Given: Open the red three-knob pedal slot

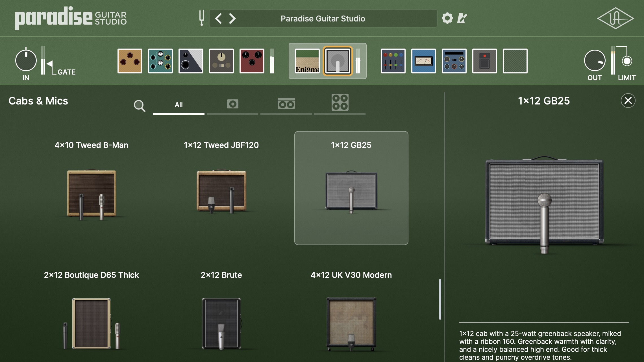Looking at the screenshot, I should (252, 61).
